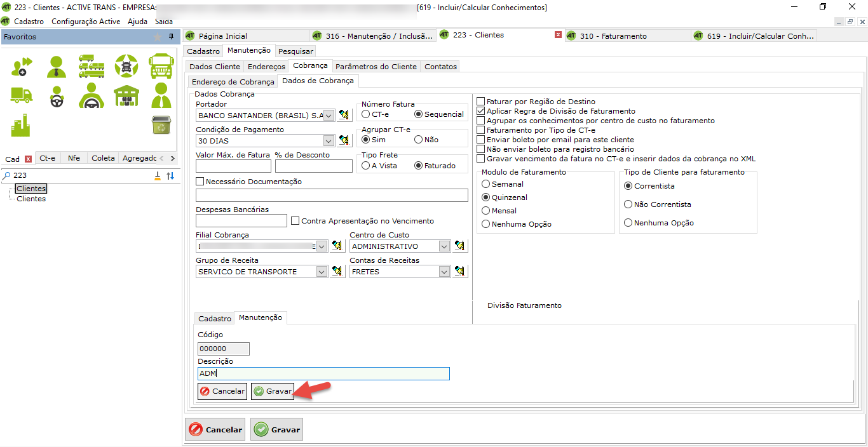Click the broom clear-search icon
868x447 pixels.
point(158,176)
